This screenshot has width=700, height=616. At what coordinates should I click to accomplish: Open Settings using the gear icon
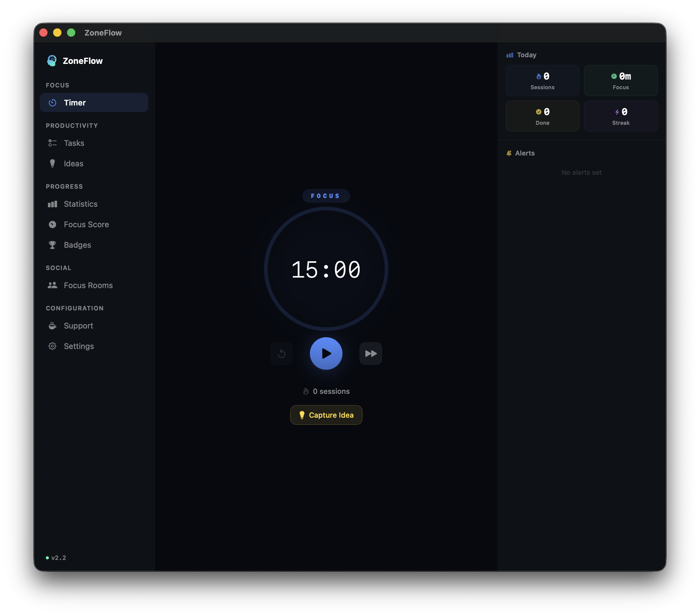[x=53, y=346]
